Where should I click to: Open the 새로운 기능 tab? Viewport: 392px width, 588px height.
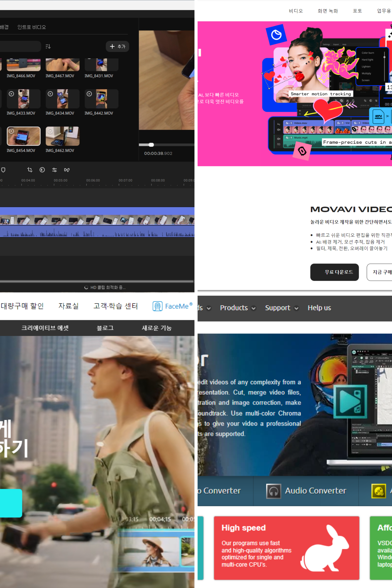[x=156, y=328]
